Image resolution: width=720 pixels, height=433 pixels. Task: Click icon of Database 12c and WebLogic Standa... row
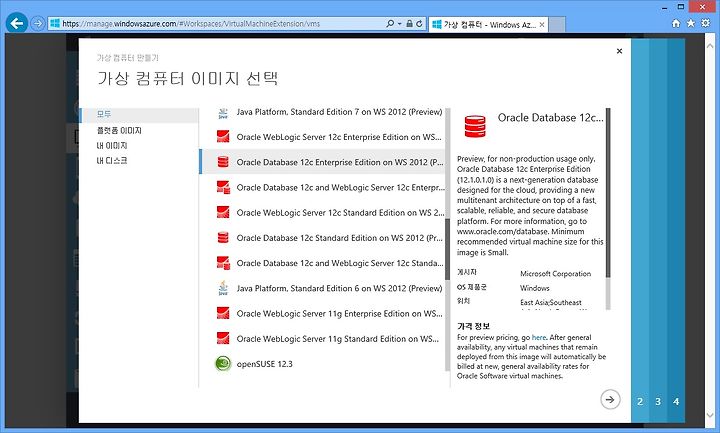(223, 263)
